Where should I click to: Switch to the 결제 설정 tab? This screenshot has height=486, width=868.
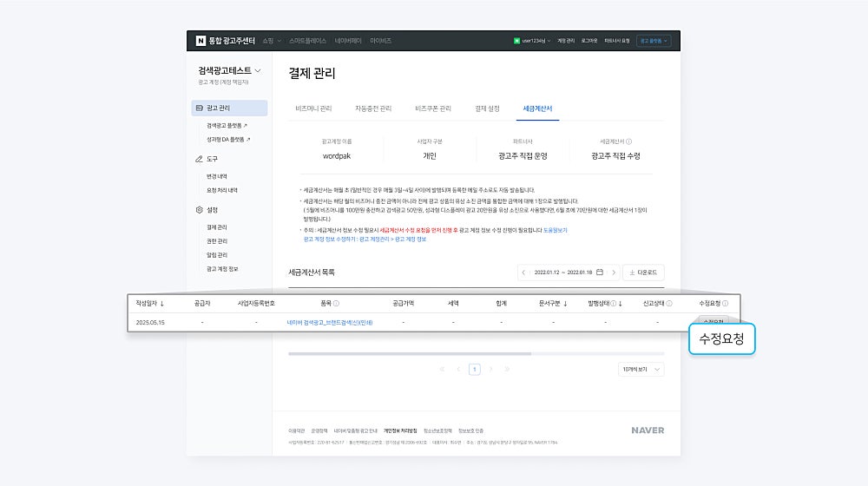click(x=487, y=108)
